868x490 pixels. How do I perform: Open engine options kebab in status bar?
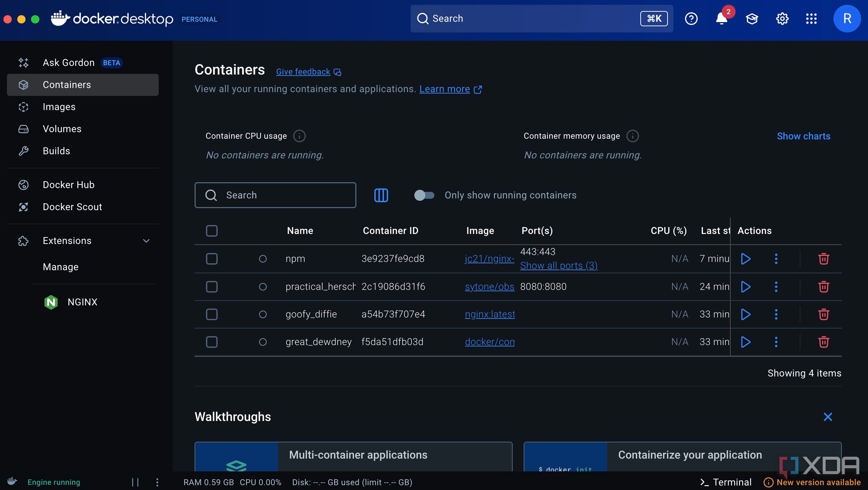click(157, 482)
